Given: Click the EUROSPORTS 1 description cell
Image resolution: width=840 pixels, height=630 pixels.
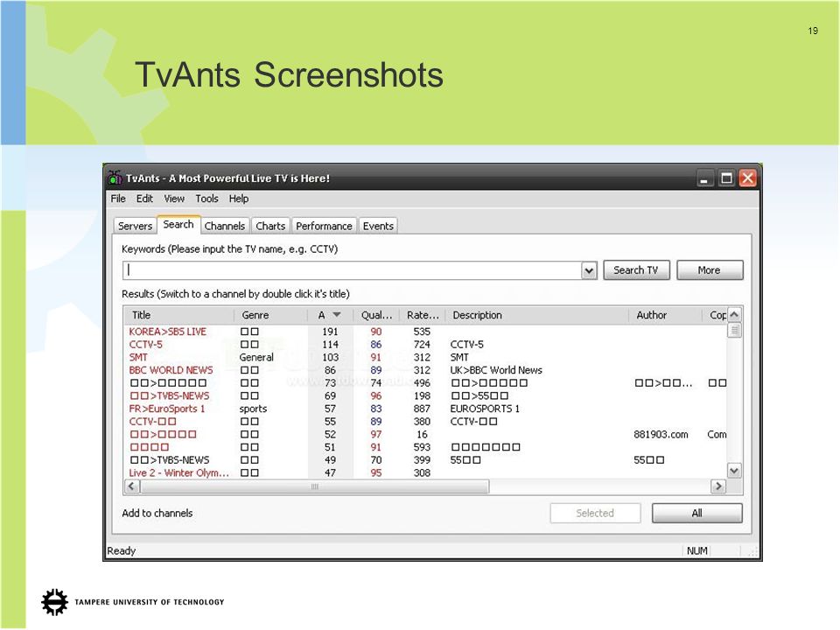Looking at the screenshot, I should pos(485,409).
